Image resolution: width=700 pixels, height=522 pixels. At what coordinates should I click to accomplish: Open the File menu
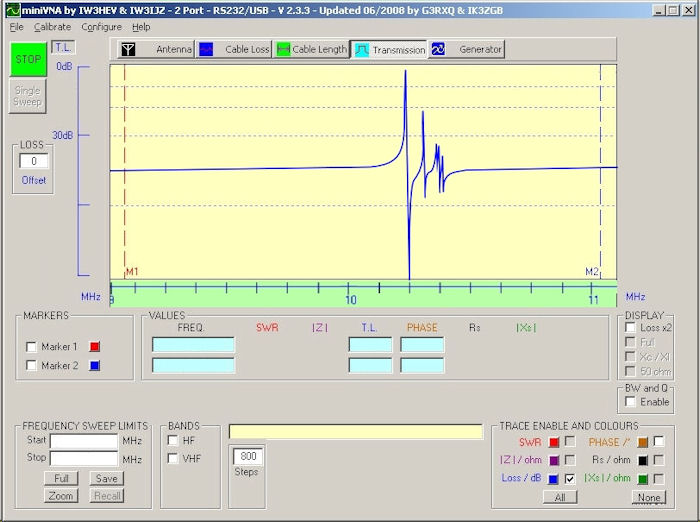pyautogui.click(x=17, y=27)
